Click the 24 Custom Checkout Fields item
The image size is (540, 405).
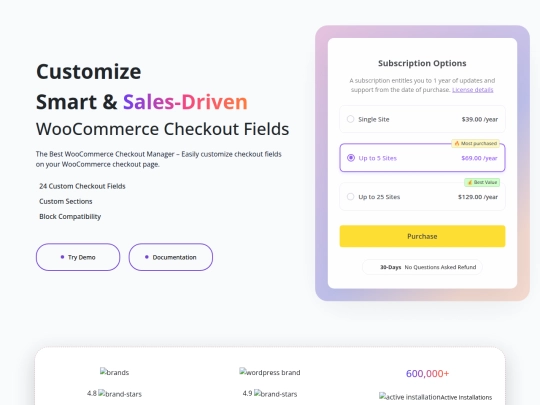(82, 186)
